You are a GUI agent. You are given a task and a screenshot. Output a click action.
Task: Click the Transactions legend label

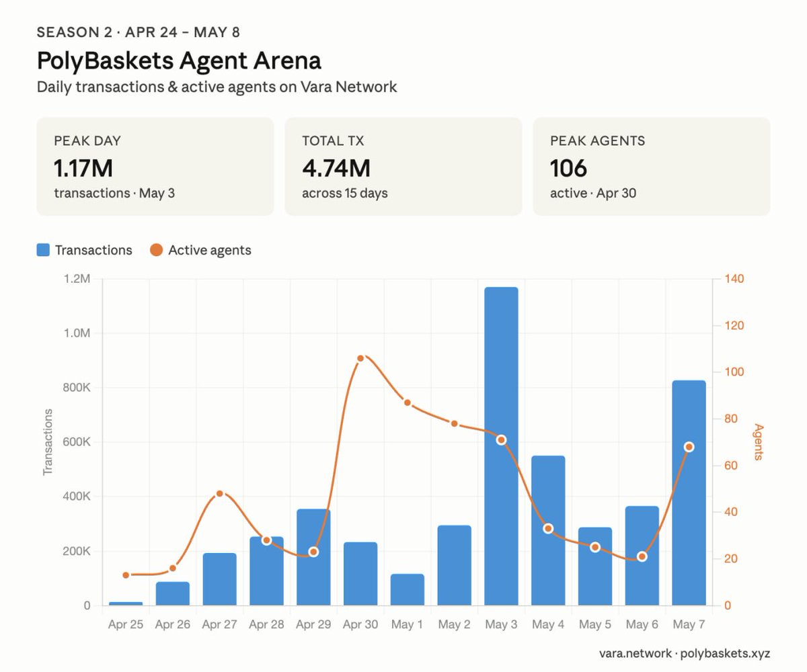(93, 250)
